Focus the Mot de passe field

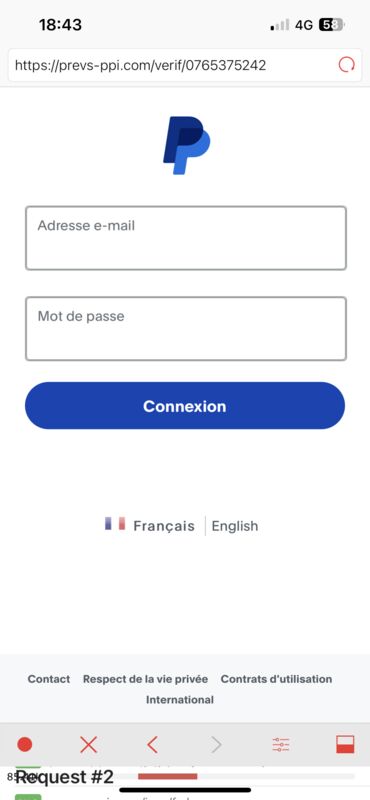click(x=186, y=329)
